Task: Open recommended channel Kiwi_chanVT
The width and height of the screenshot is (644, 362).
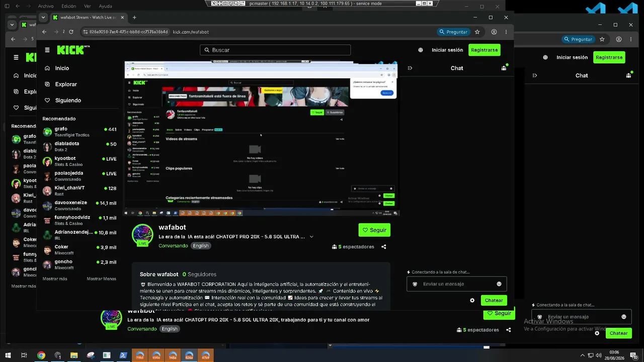Action: pyautogui.click(x=79, y=191)
